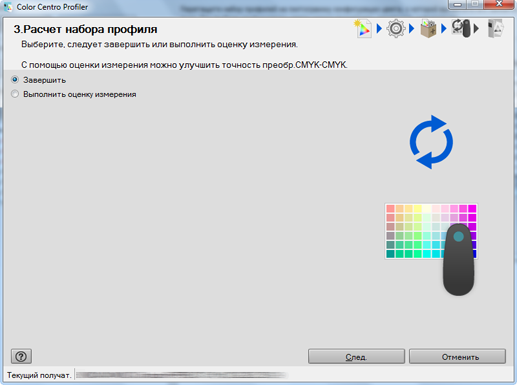Viewport: 517px width, 385px height.
Task: Click the heading "3.Расчет набора профиля"
Action: (85, 29)
